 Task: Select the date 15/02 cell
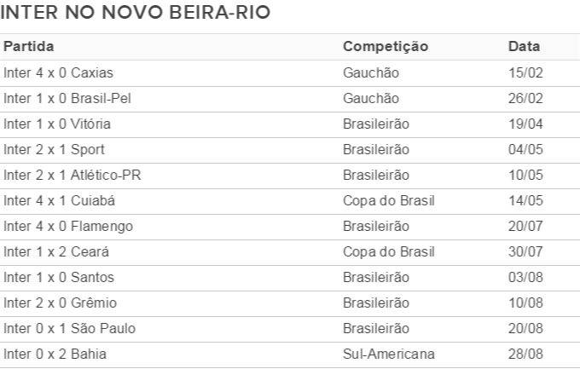click(525, 72)
